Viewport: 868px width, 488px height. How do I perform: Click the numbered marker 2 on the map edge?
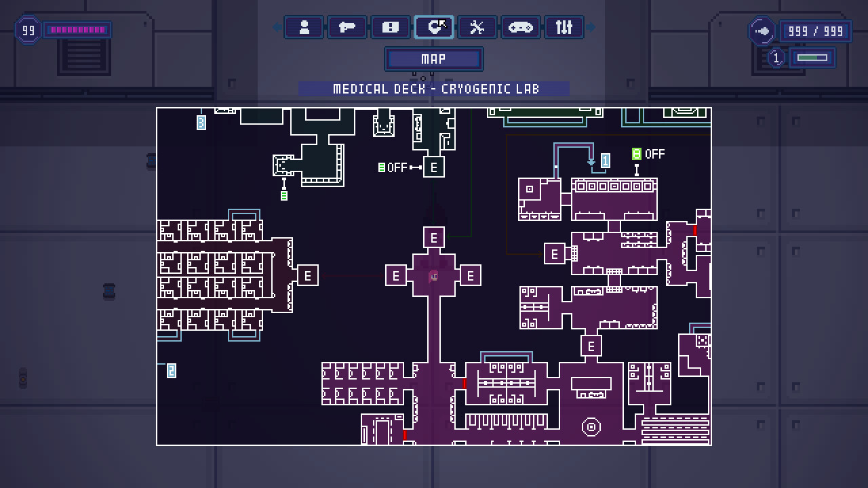pyautogui.click(x=171, y=371)
